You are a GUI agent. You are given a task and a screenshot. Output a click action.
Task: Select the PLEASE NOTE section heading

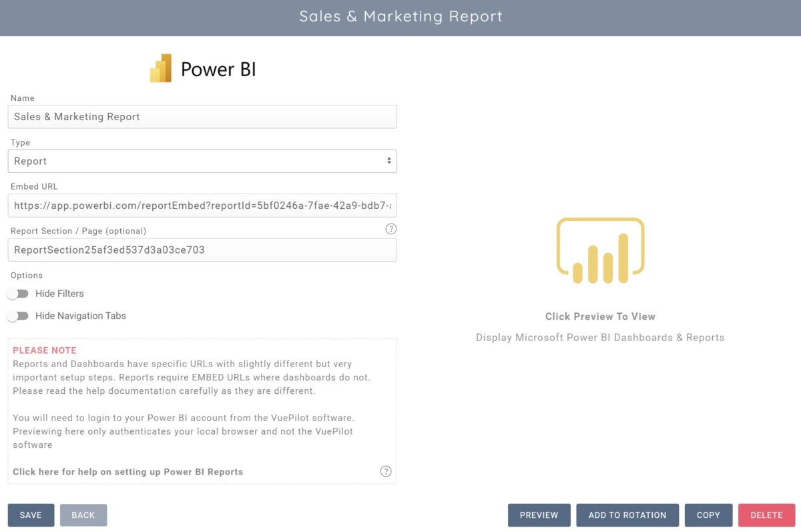(45, 350)
